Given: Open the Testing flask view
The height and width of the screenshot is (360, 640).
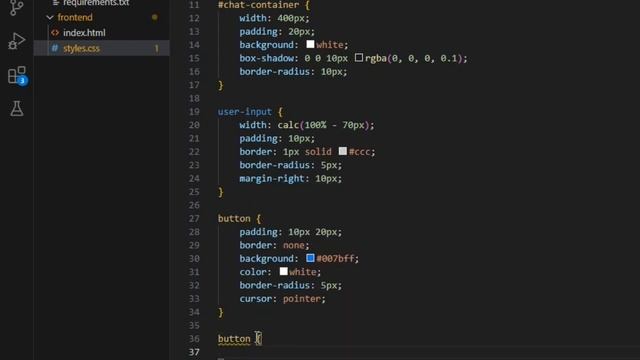Looking at the screenshot, I should [17, 109].
